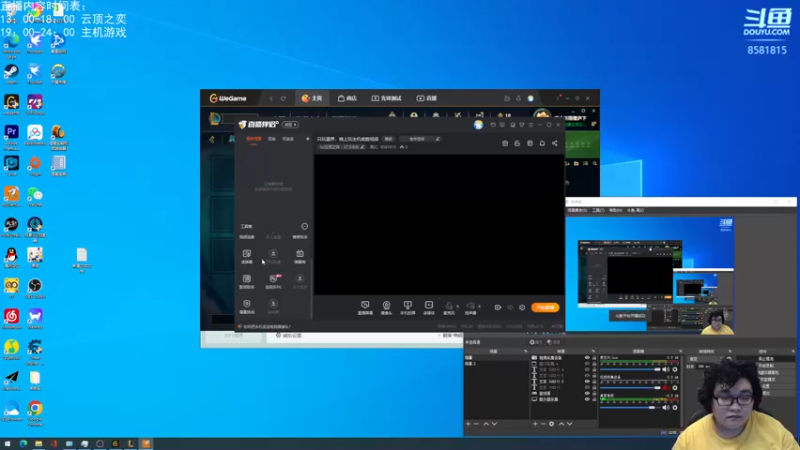Click the speaker icon in 直播伴侣
The height and width of the screenshot is (450, 800).
pyautogui.click(x=470, y=305)
